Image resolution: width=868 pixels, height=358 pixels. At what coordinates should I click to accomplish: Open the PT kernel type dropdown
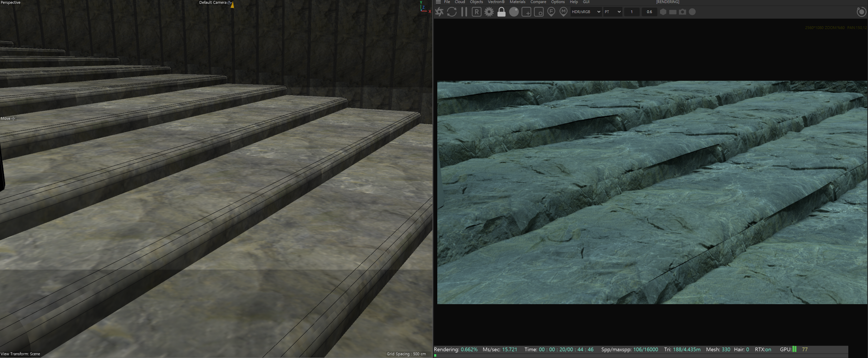tap(612, 12)
